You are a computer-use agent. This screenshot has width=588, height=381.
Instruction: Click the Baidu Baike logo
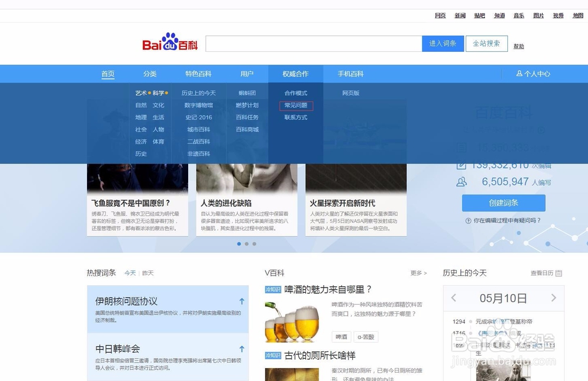click(x=170, y=42)
